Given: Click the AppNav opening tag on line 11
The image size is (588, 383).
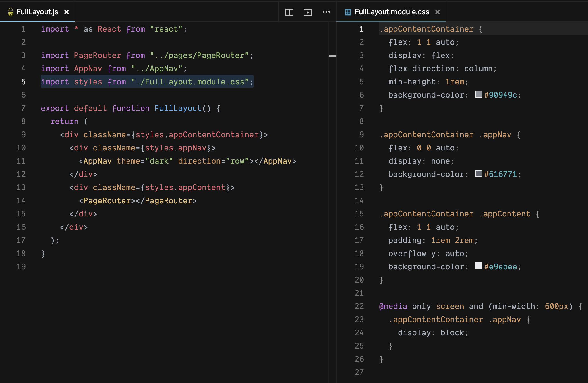Looking at the screenshot, I should click(x=97, y=161).
